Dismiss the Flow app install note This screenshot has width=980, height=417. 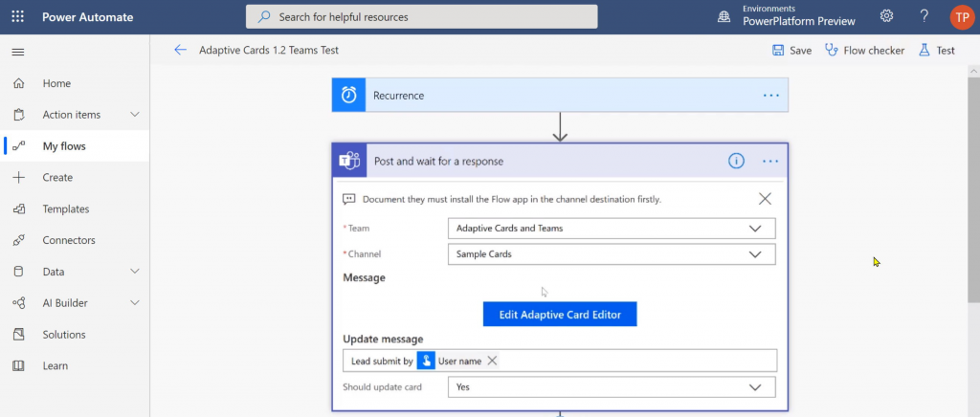pos(765,199)
